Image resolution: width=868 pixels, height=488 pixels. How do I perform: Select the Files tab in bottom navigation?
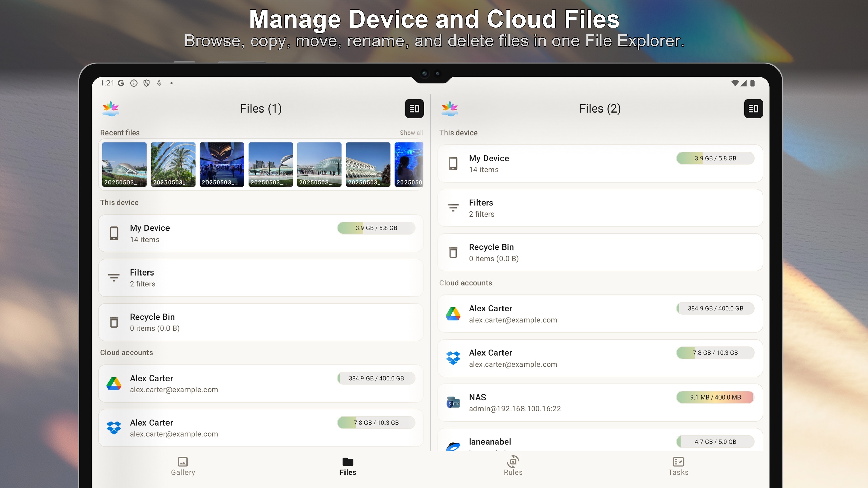348,466
